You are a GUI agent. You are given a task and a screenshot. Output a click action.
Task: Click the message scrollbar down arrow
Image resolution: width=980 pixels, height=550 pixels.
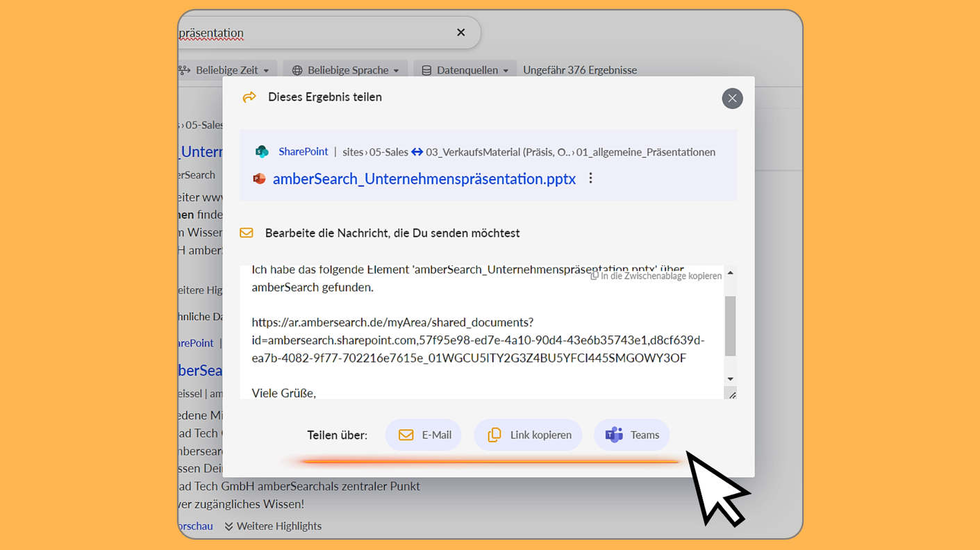(730, 378)
